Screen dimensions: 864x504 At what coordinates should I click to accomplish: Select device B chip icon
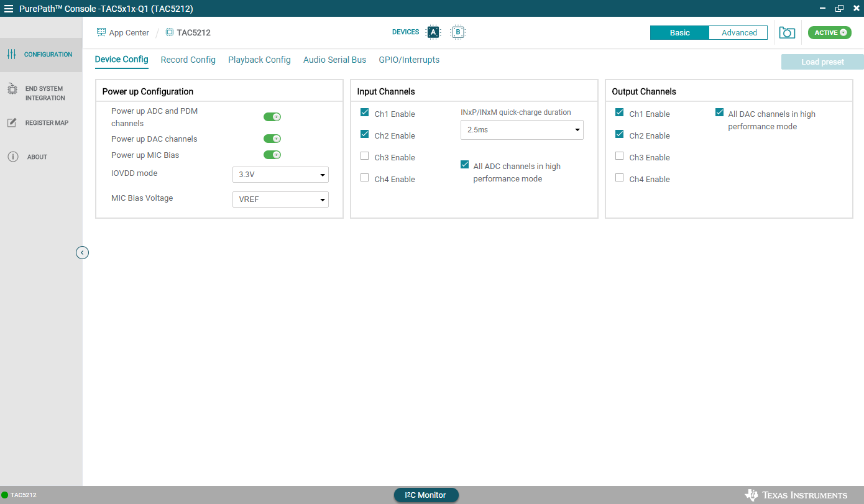coord(457,32)
